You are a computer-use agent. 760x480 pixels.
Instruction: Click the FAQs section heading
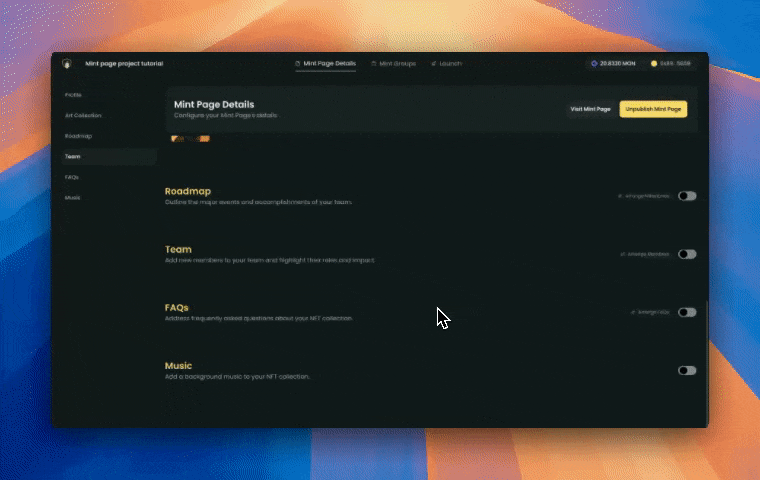pyautogui.click(x=176, y=307)
